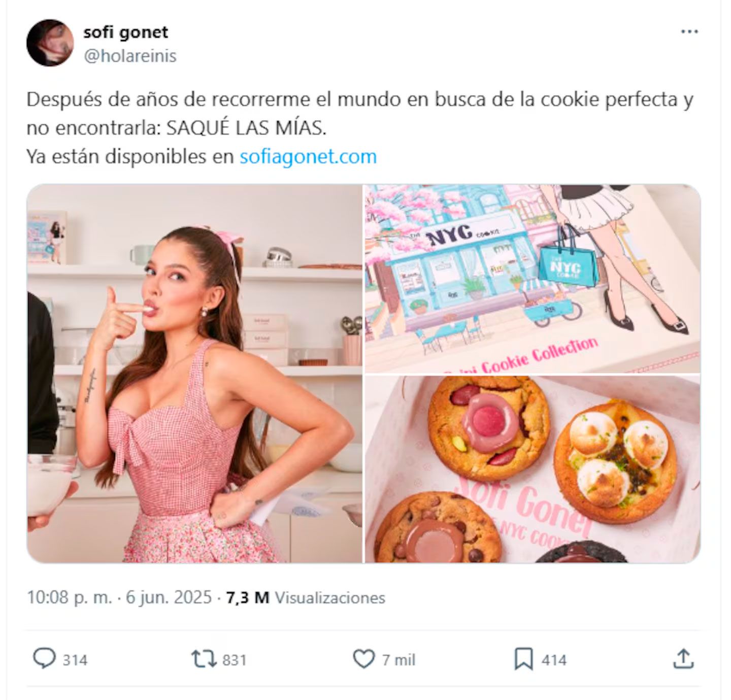The width and height of the screenshot is (731, 700).
Task: Click the 314 replies count
Action: coord(75,660)
